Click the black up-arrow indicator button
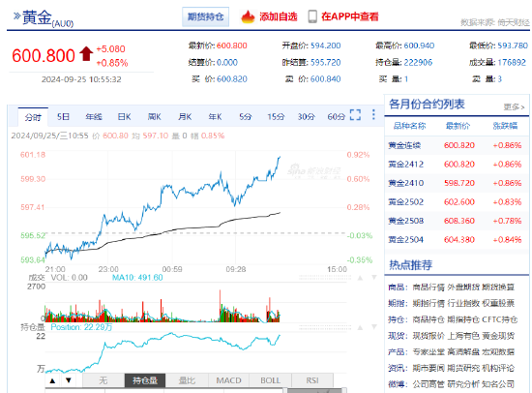 pyautogui.click(x=52, y=380)
